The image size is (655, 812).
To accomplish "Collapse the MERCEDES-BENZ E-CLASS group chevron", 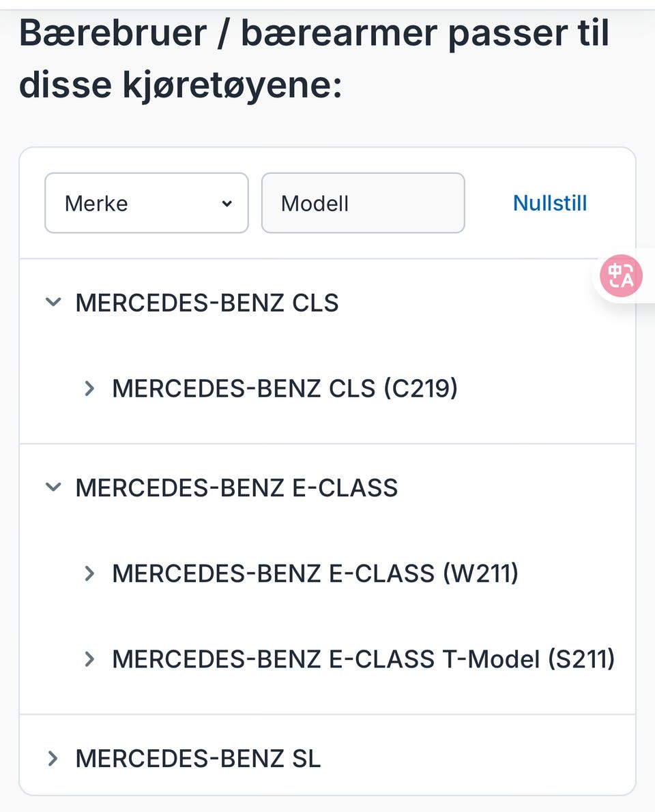I will (x=53, y=487).
